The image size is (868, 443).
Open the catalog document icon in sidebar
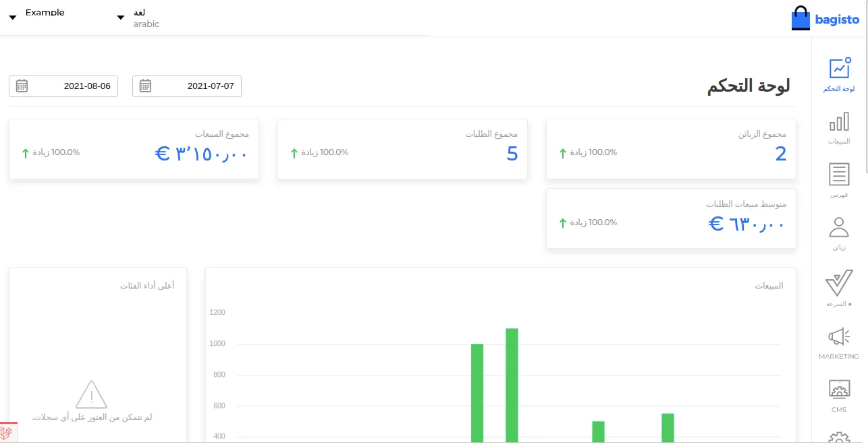(x=839, y=174)
